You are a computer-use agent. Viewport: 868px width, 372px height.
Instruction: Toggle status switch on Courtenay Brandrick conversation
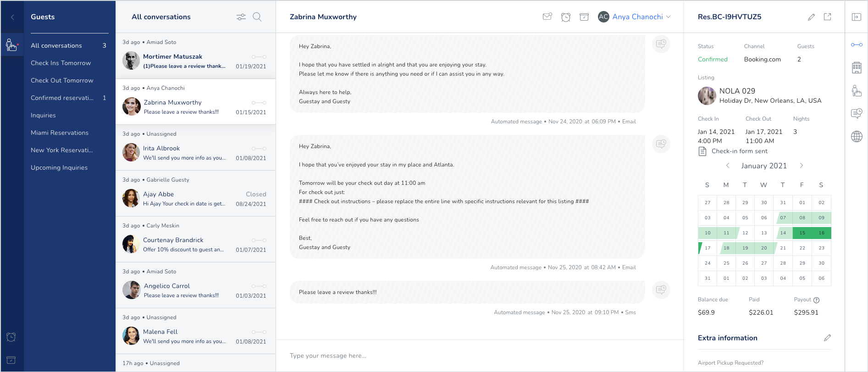click(x=259, y=240)
